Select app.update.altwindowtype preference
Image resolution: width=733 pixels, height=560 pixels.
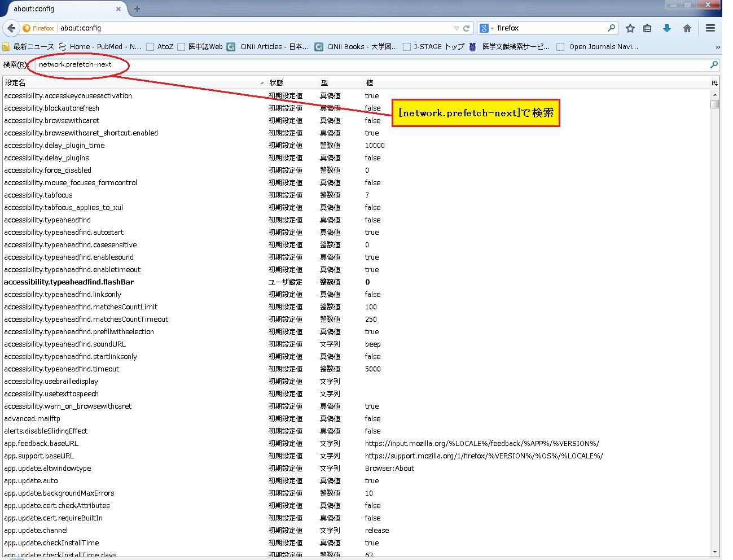click(356, 469)
